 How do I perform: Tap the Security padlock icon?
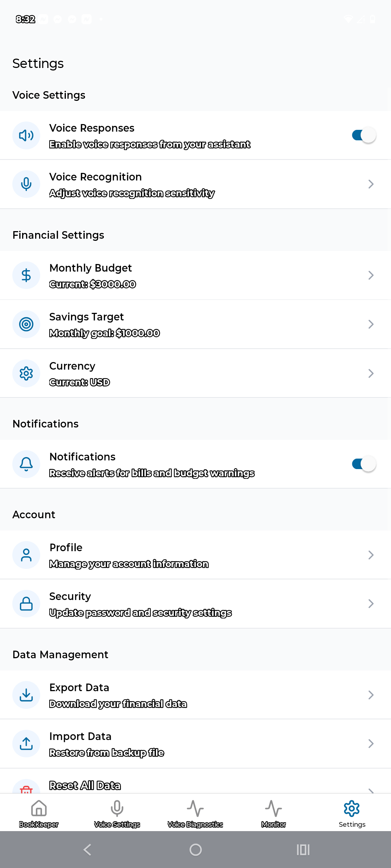point(26,604)
